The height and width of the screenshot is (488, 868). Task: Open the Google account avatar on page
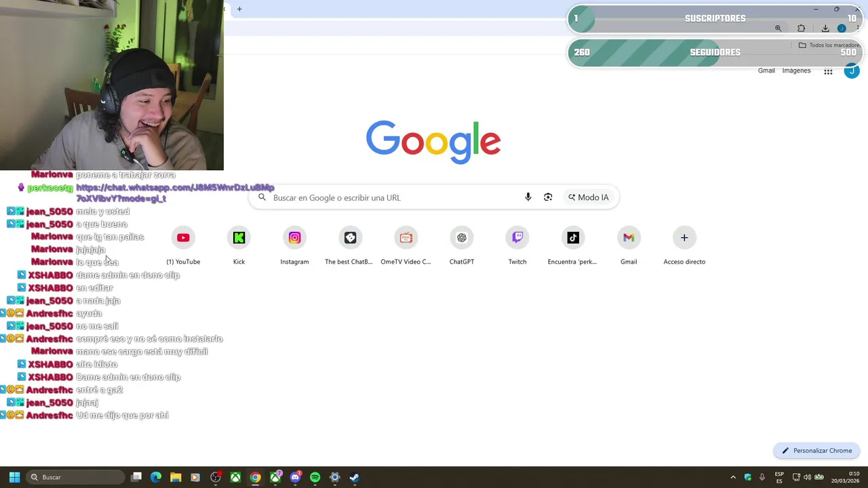[x=852, y=70]
